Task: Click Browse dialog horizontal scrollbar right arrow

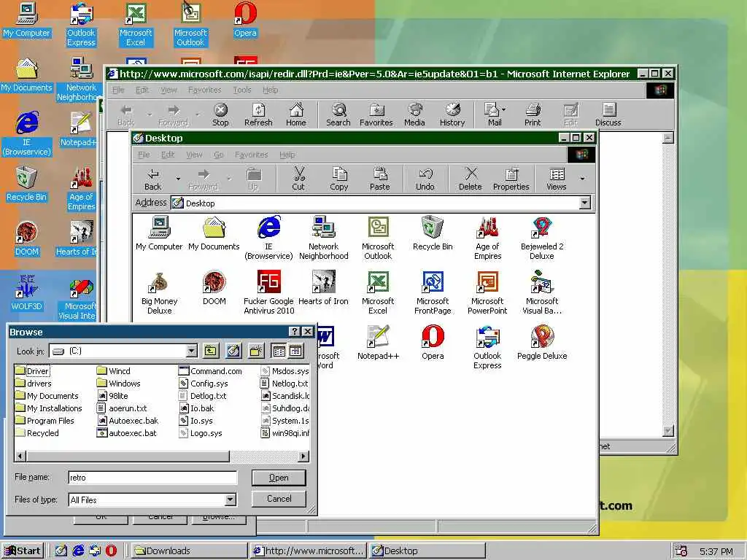Action: [x=303, y=456]
